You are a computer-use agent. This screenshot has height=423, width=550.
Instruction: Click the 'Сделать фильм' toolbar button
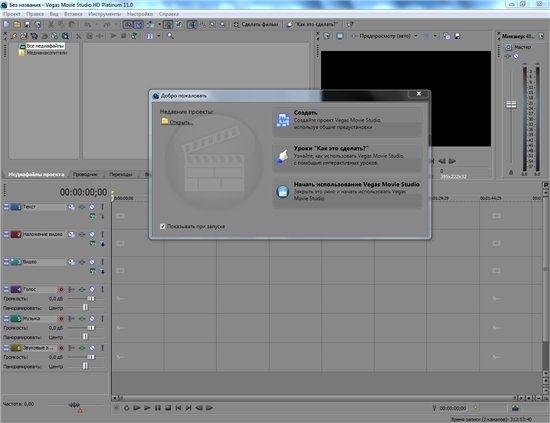pyautogui.click(x=256, y=24)
